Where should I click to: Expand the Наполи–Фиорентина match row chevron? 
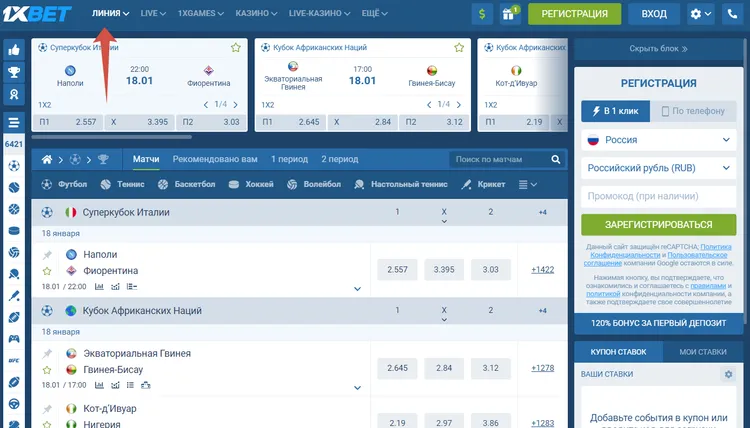357,289
